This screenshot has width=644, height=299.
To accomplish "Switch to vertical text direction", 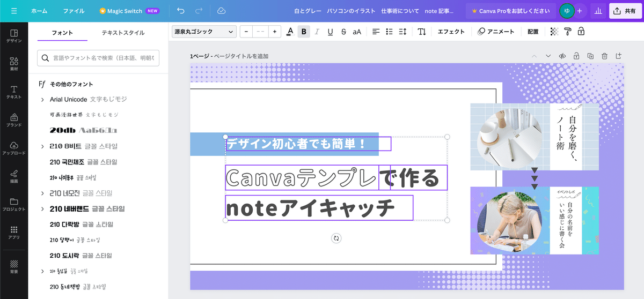I will 422,32.
